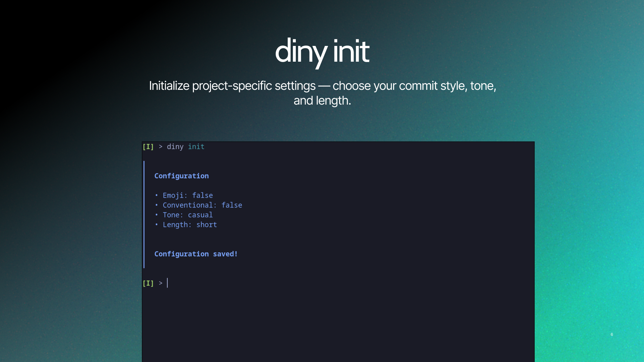Open the Length: short value selector

click(x=206, y=225)
